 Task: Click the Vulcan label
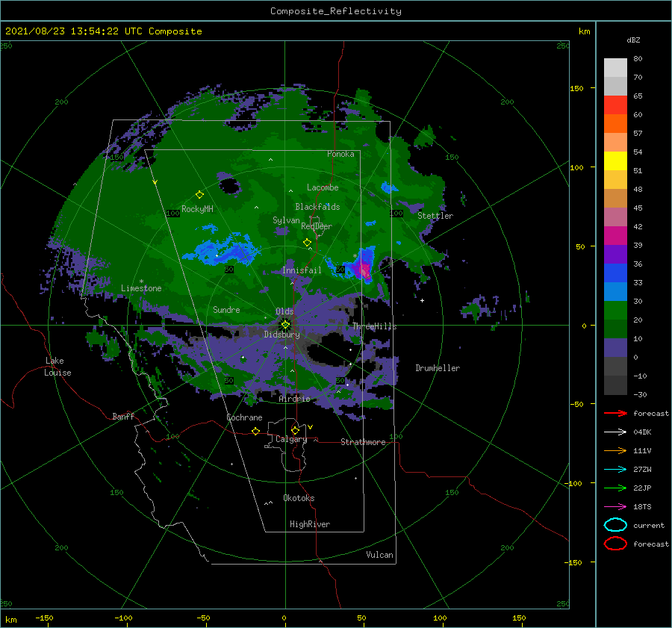(x=379, y=555)
